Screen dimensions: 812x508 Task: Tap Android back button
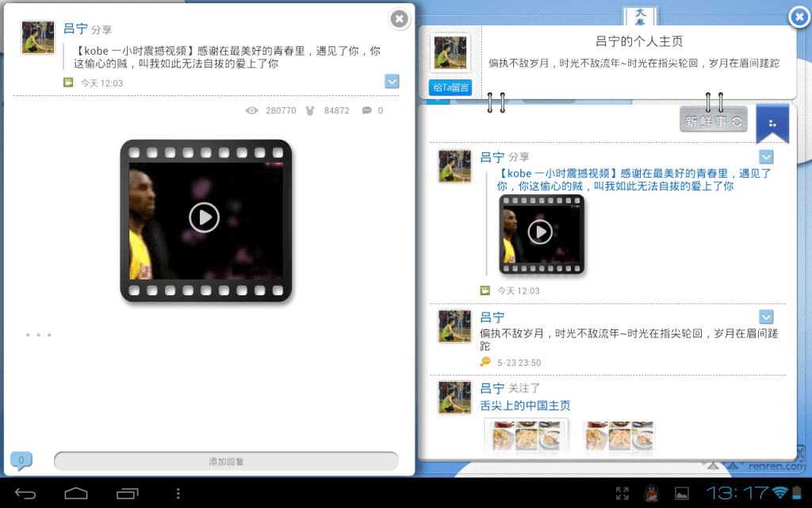point(25,494)
